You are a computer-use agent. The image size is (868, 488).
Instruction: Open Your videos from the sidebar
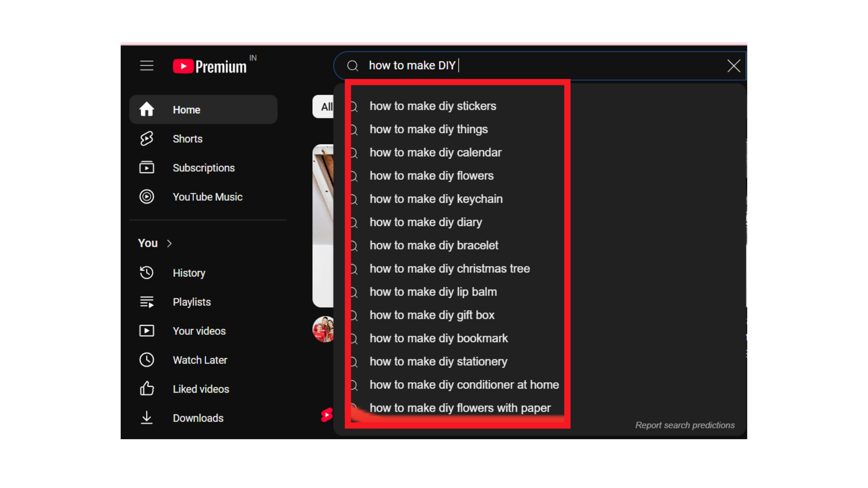146,330
